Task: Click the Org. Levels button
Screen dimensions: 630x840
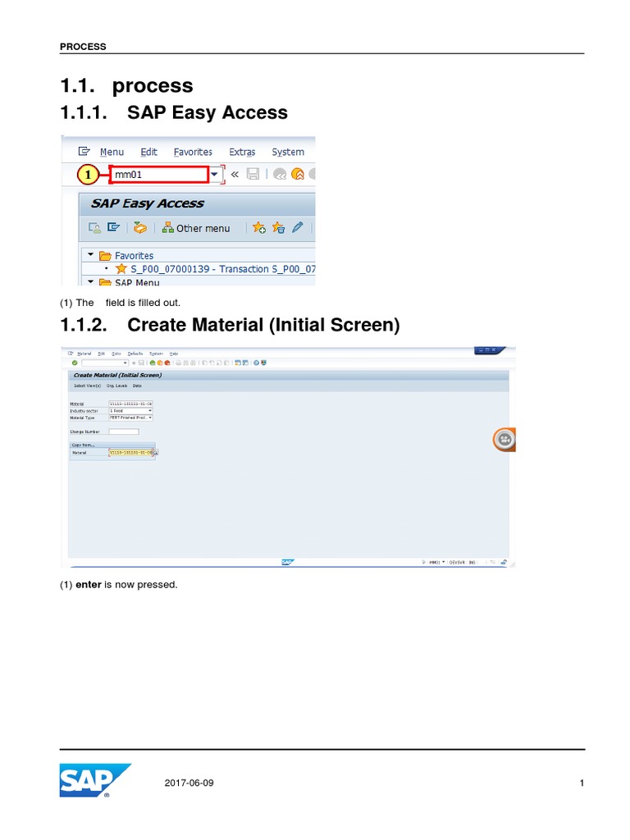Action: (x=116, y=386)
